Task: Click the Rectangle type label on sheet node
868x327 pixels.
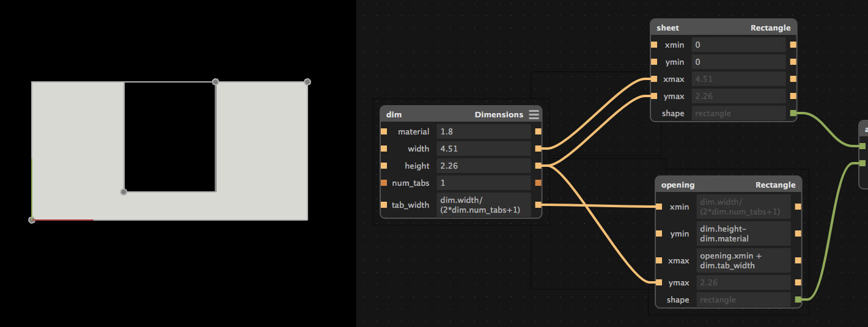Action: coord(770,28)
